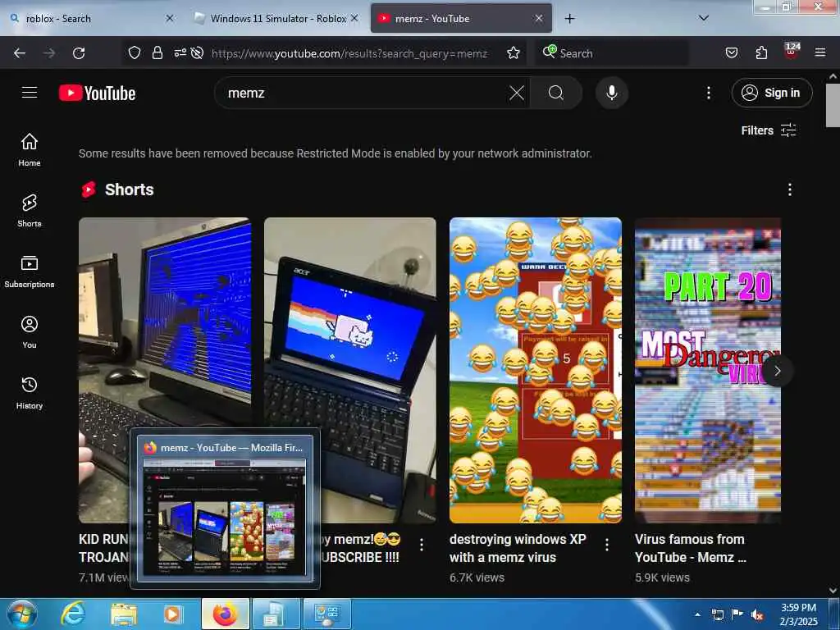840x630 pixels.
Task: Close the memz - YouTube tab
Action: pos(539,18)
